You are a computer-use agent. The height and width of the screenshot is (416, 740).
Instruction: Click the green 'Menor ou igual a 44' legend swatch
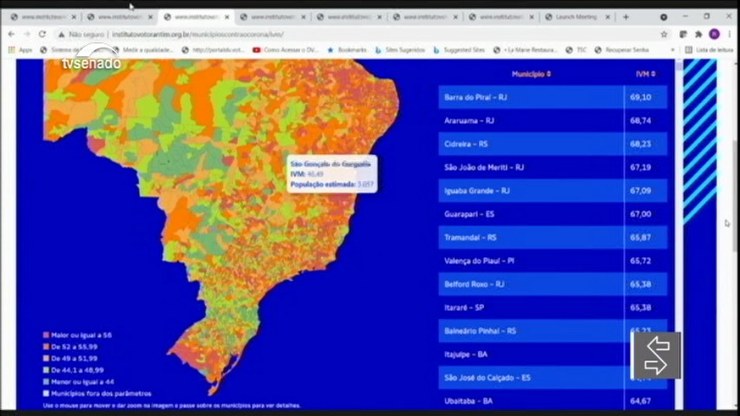tap(46, 380)
